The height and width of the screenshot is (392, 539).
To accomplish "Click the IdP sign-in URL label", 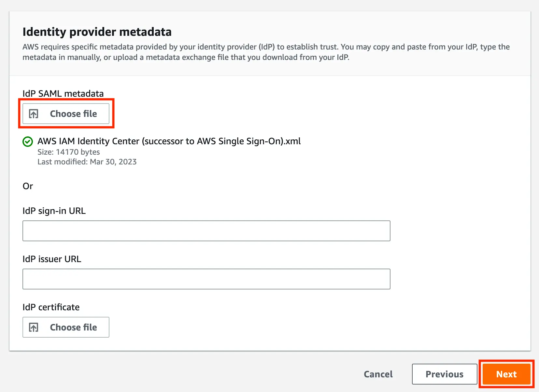I will (54, 211).
